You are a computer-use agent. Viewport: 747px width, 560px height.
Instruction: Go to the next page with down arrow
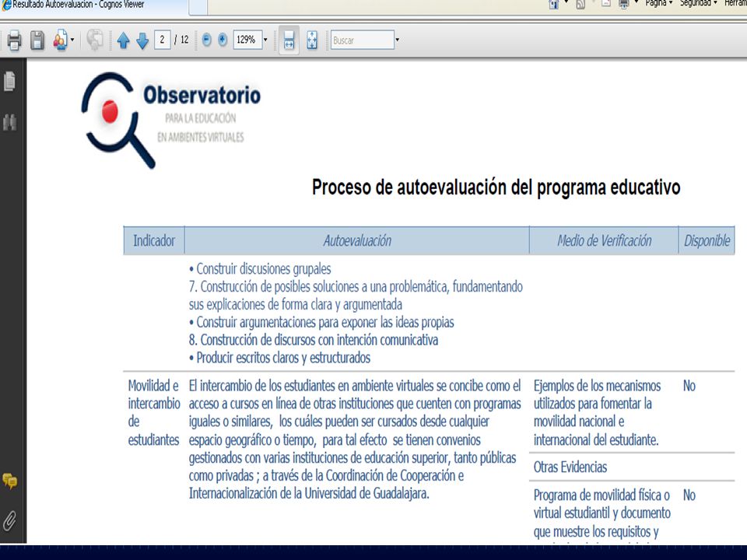coord(142,40)
